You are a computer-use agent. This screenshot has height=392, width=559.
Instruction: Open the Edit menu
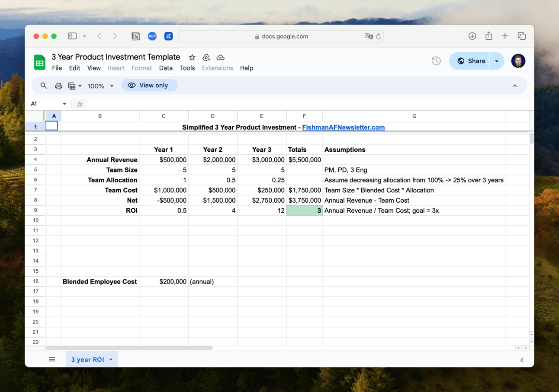(74, 68)
